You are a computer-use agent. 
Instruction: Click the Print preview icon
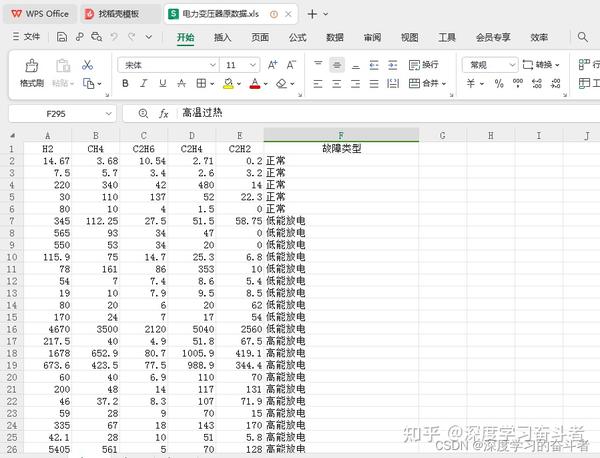(96, 37)
